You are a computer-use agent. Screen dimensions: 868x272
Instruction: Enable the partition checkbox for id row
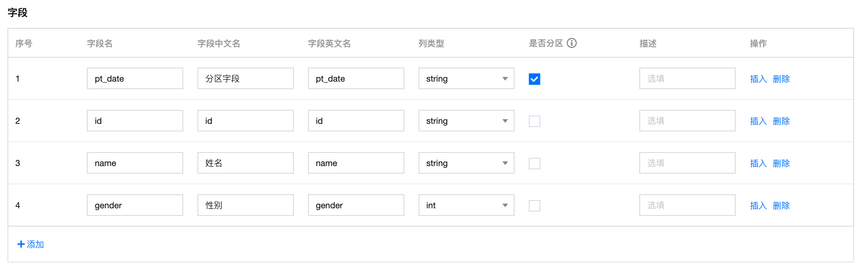coord(534,121)
